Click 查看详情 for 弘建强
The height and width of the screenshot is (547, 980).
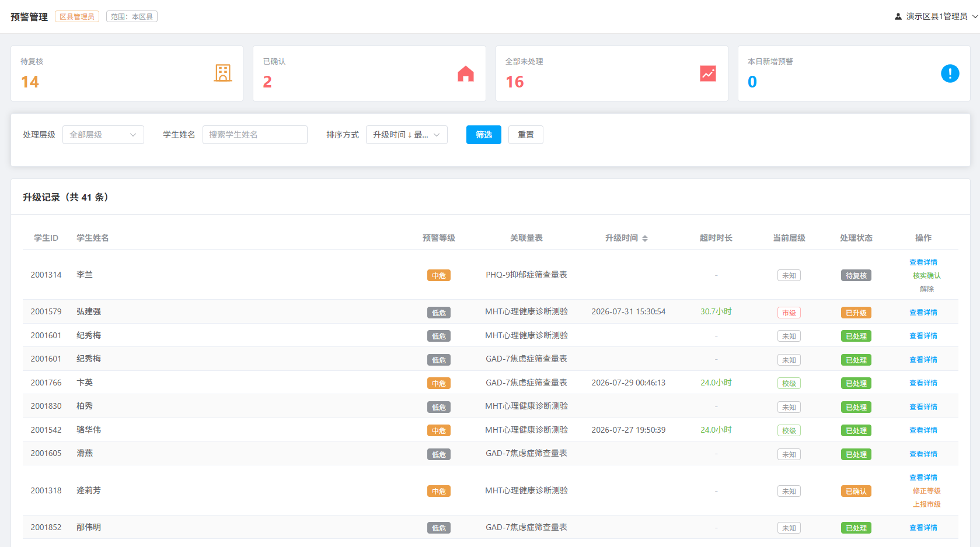tap(923, 313)
